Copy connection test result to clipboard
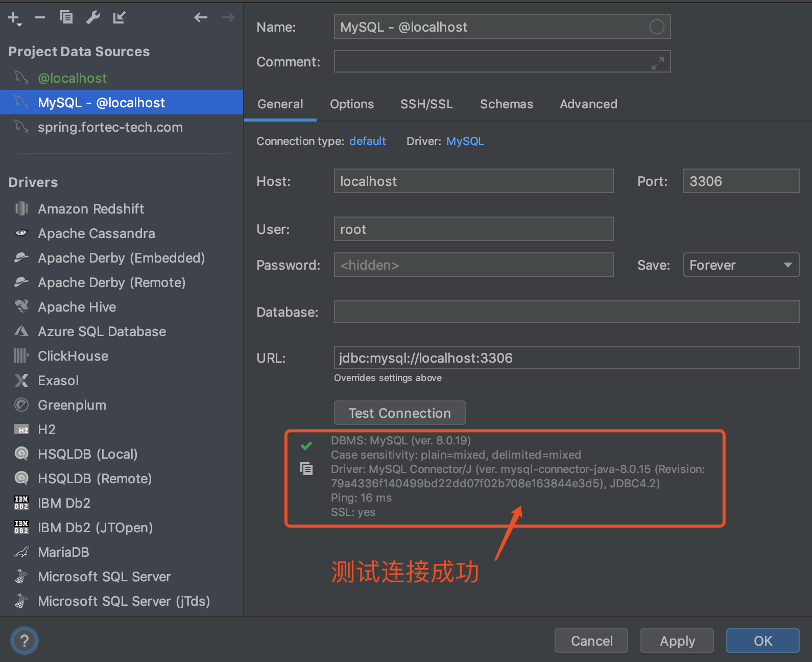 306,468
